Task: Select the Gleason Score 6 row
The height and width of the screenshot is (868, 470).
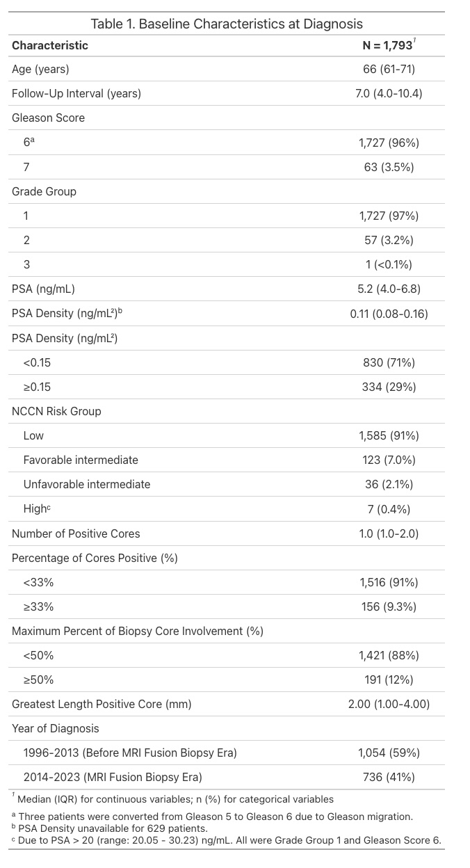Action: pos(227,143)
